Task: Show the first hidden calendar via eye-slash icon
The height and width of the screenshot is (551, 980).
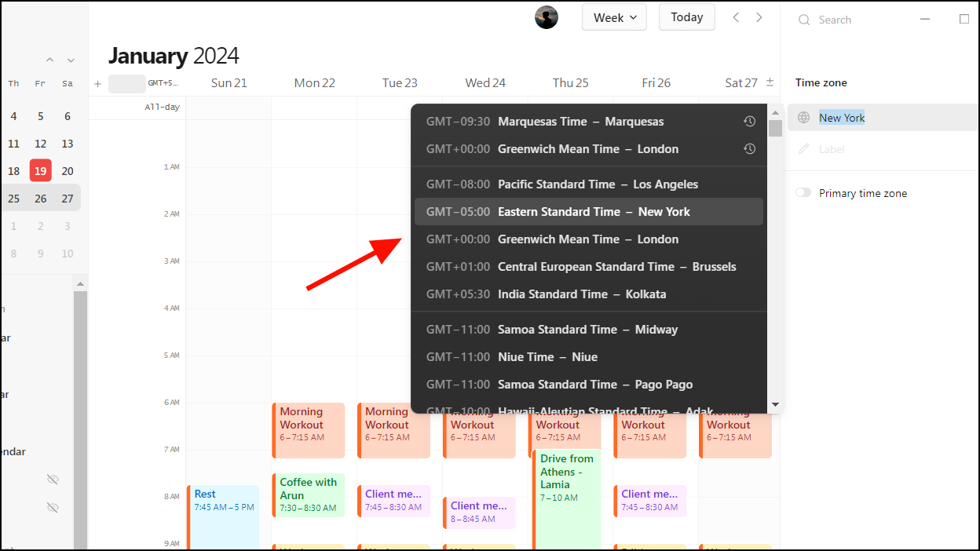Action: tap(53, 479)
